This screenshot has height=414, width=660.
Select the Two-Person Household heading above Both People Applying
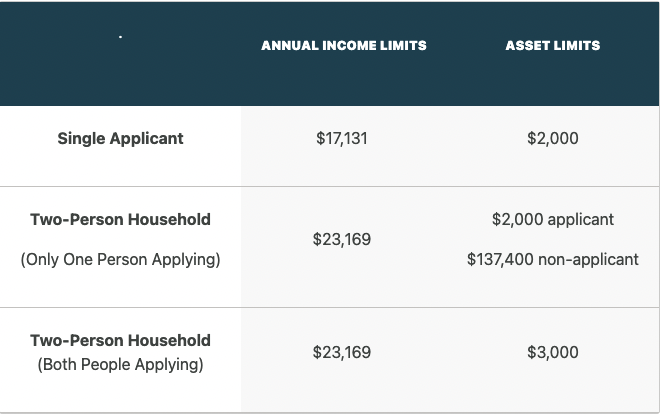[120, 340]
